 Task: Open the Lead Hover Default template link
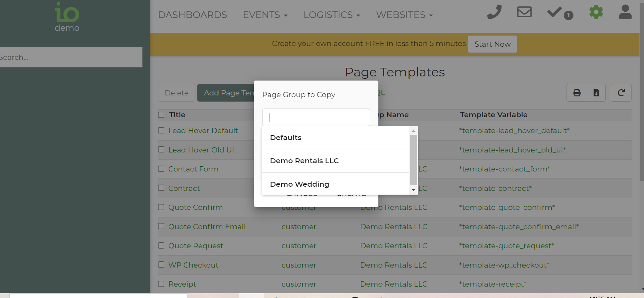click(x=203, y=131)
